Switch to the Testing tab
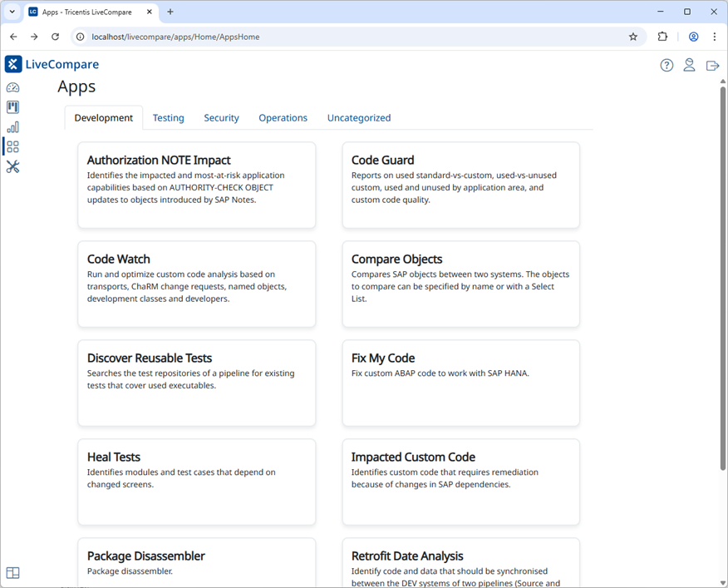This screenshot has height=588, width=728. pyautogui.click(x=169, y=118)
